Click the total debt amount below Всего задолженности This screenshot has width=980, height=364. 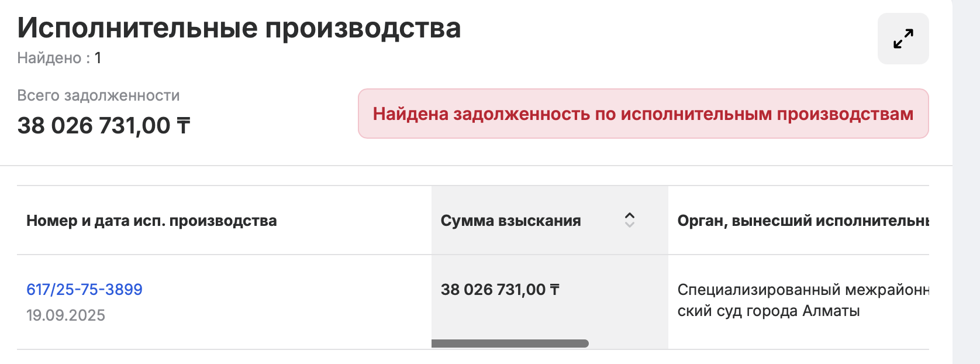pos(103,125)
